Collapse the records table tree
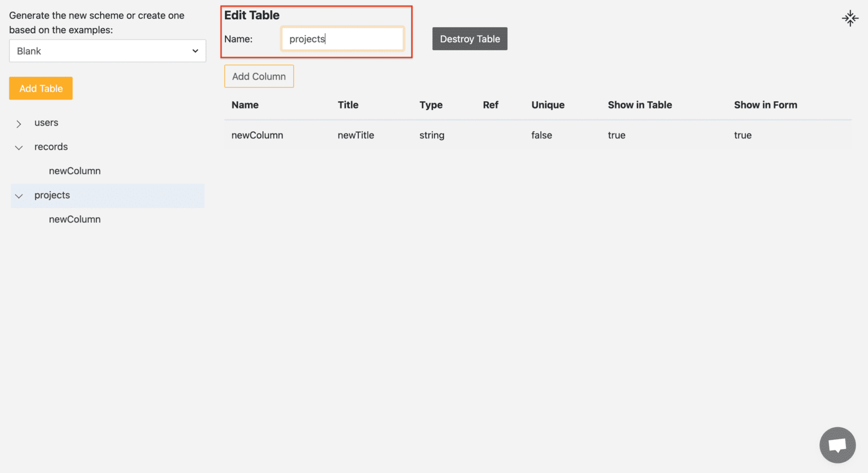The width and height of the screenshot is (868, 473). coord(19,147)
